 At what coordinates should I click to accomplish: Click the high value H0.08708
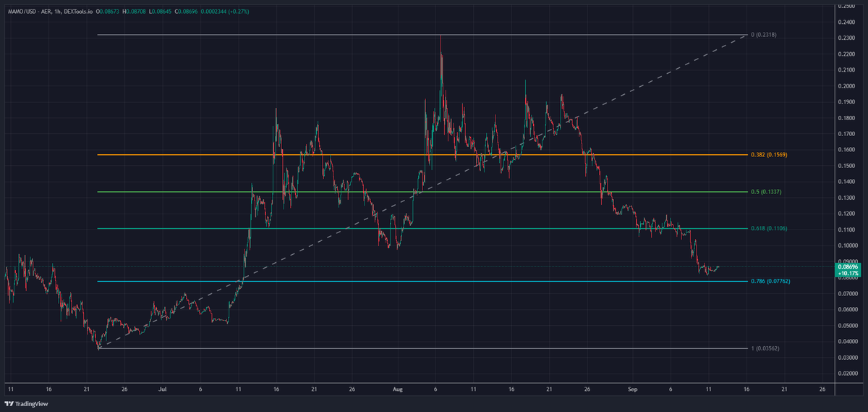pos(133,12)
